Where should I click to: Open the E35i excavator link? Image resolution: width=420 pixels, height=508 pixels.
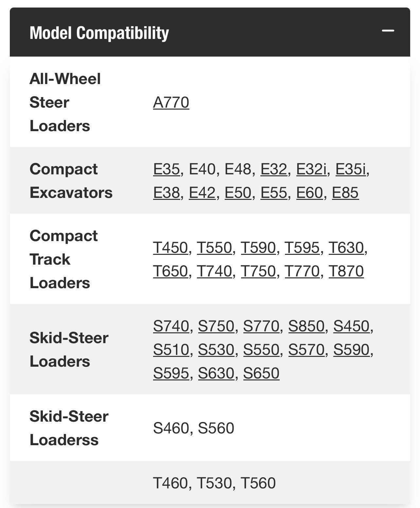[x=351, y=169]
